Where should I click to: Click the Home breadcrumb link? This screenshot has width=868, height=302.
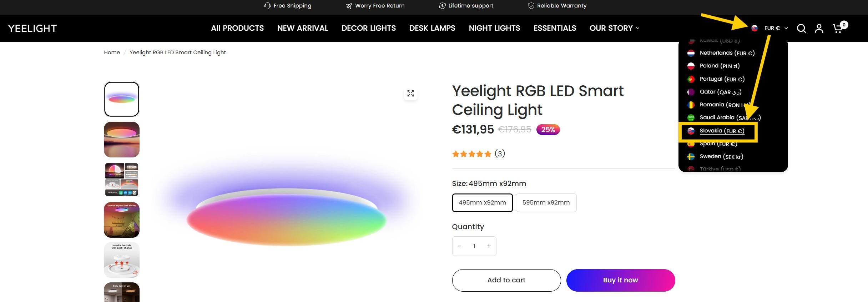(x=112, y=52)
